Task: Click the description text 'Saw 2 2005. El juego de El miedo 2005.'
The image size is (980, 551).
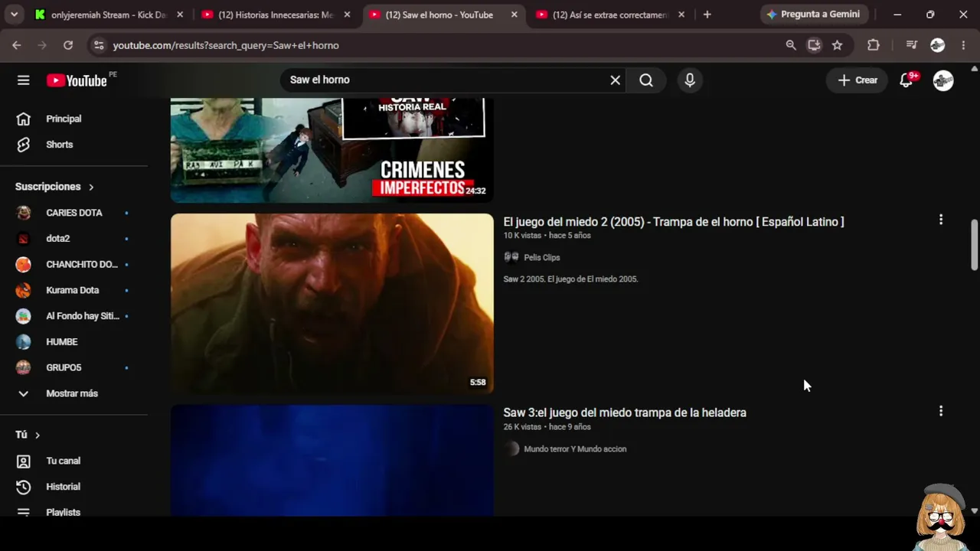Action: [x=570, y=279]
